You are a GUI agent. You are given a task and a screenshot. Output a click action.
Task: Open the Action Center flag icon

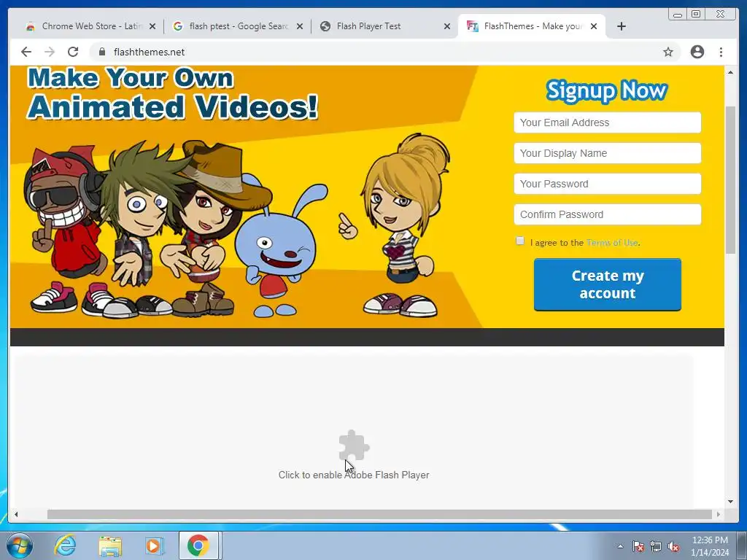pyautogui.click(x=638, y=546)
